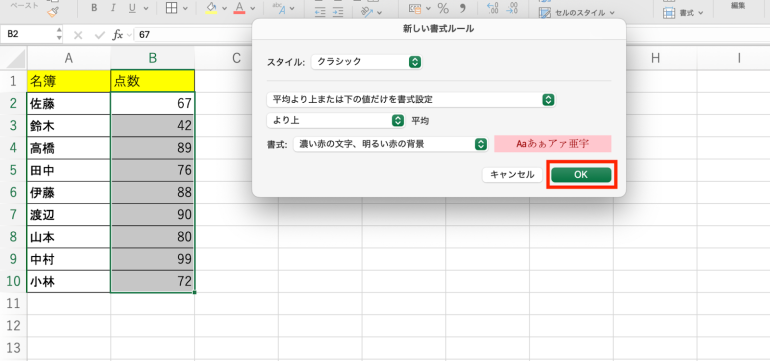Click the insert function fx icon
The height and width of the screenshot is (361, 770).
pos(118,35)
